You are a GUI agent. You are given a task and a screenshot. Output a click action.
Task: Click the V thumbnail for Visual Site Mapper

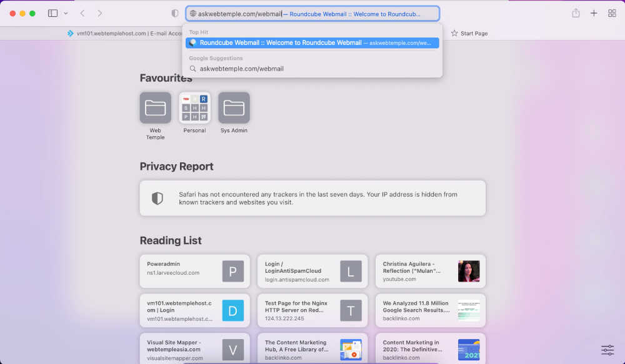(232, 350)
